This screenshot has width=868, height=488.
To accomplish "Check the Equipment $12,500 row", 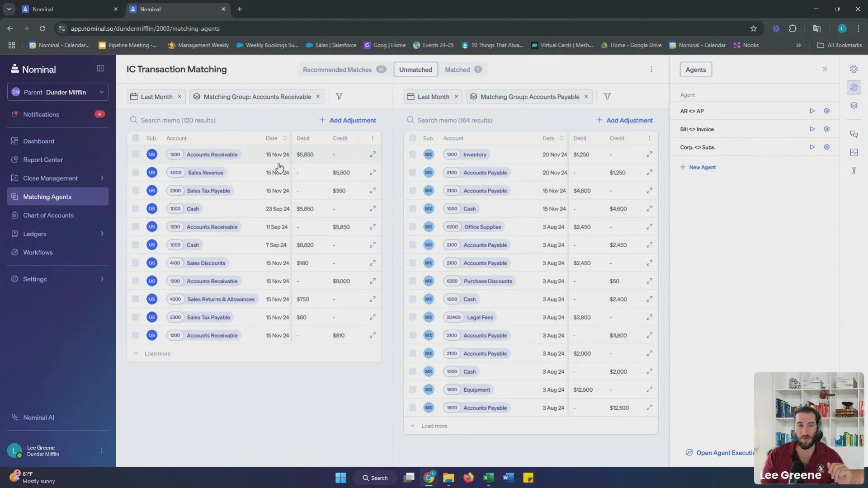I will 412,389.
